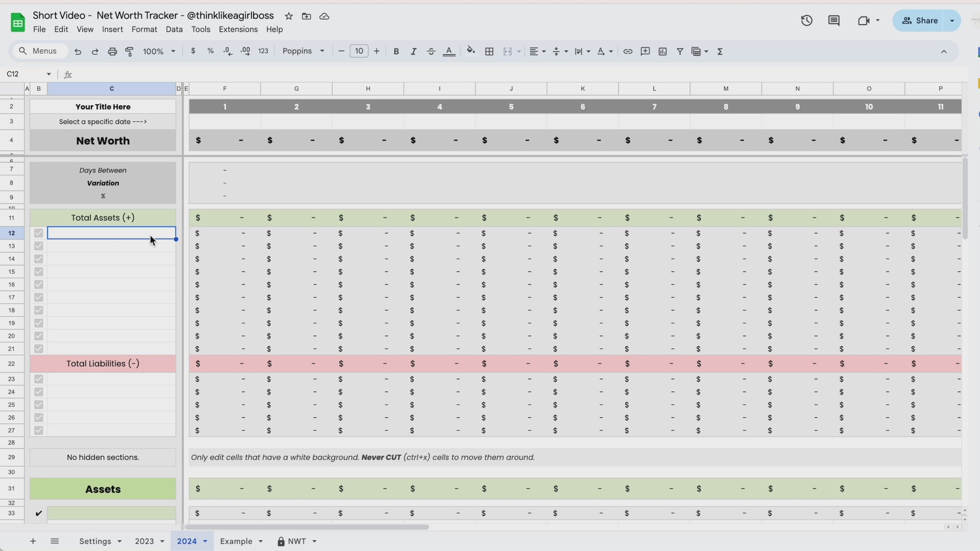Image resolution: width=980 pixels, height=551 pixels.
Task: Toggle the checkbox in row 23
Action: tap(39, 379)
